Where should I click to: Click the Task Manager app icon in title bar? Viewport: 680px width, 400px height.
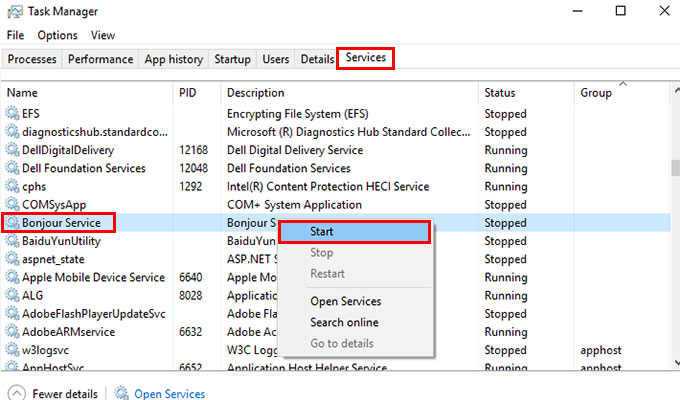pos(14,11)
